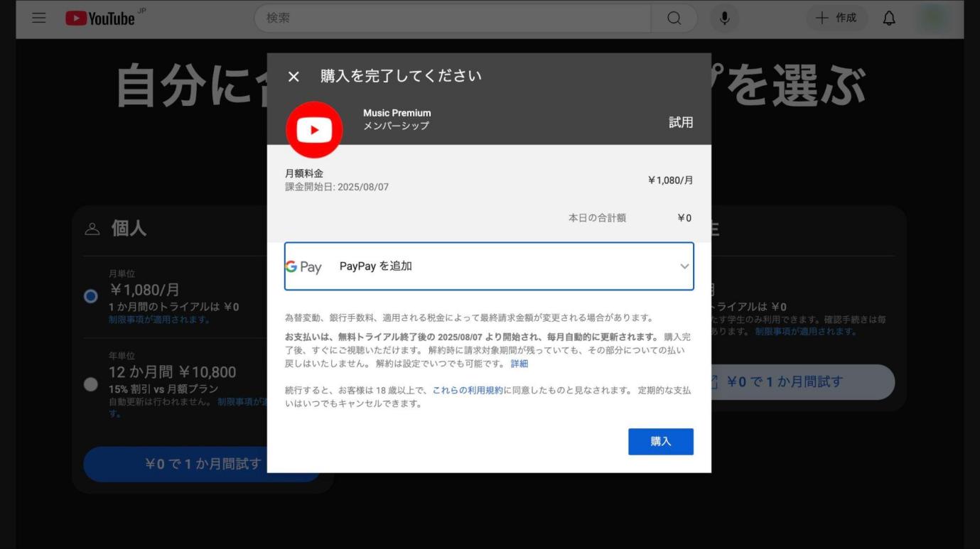980x549 pixels.
Task: Click the red YouTube Music Premium logo
Action: click(314, 130)
